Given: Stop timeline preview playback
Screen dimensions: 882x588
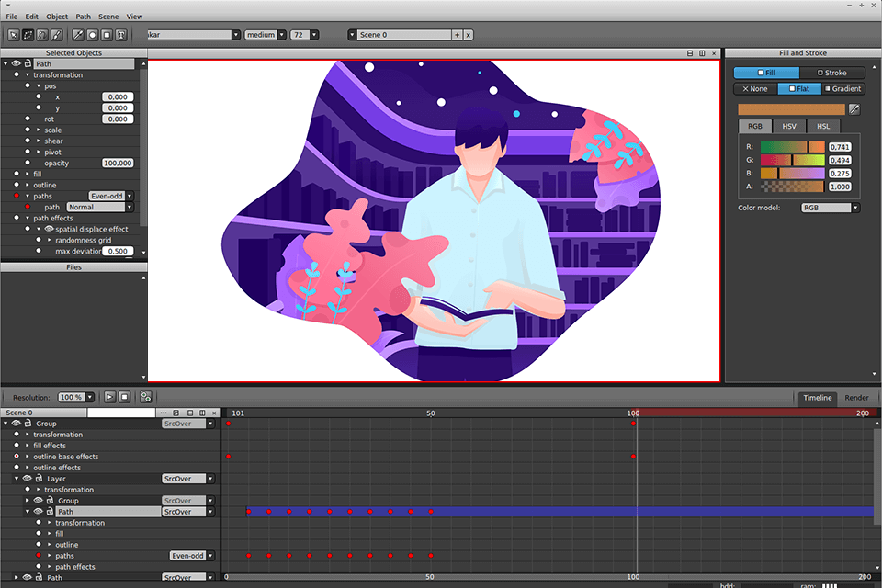Looking at the screenshot, I should 125,397.
